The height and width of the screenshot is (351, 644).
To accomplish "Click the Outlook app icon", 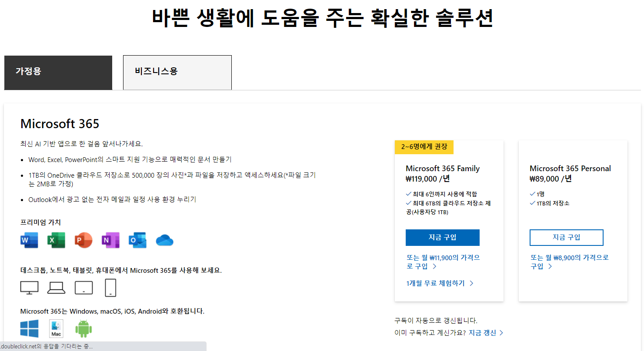I will [x=137, y=240].
